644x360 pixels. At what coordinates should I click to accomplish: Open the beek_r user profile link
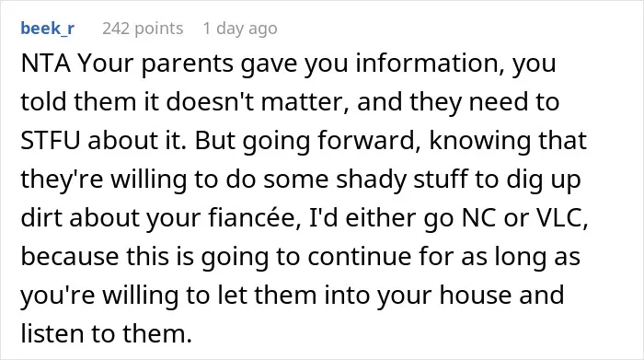pos(48,29)
